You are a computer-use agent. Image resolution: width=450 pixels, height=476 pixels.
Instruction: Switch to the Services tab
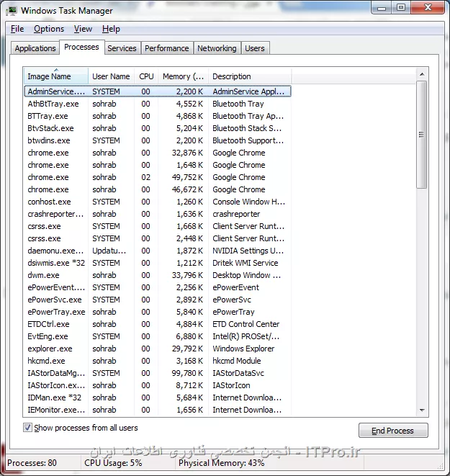point(122,48)
